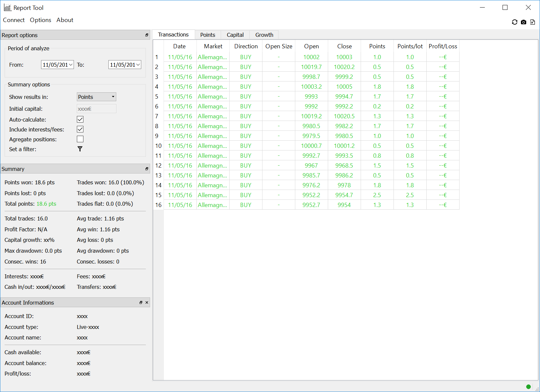The image size is (540, 392).
Task: Click Open cell with value 10002
Action: 311,57
